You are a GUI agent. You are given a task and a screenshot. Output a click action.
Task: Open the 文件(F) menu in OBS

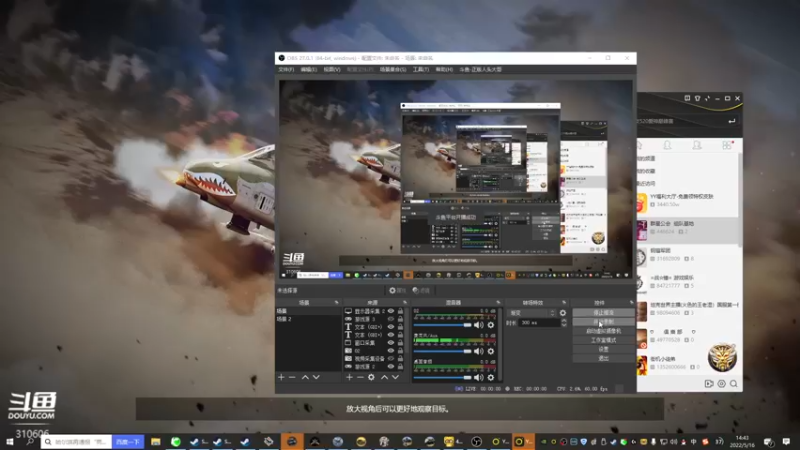[x=286, y=69]
